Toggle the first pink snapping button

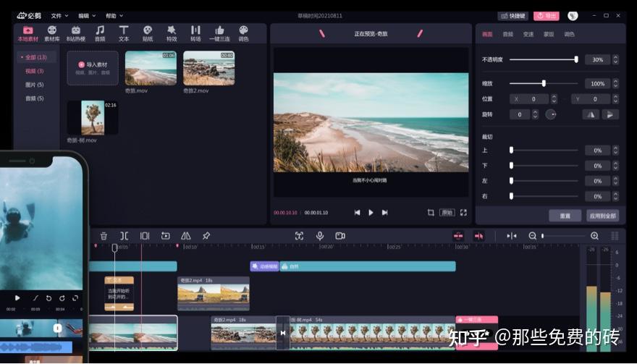click(x=458, y=236)
